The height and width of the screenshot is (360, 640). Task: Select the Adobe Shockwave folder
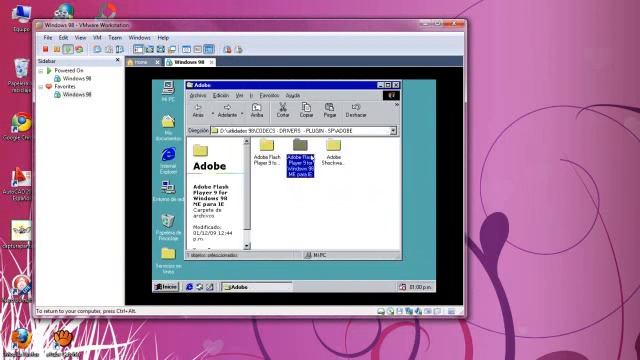coord(333,152)
